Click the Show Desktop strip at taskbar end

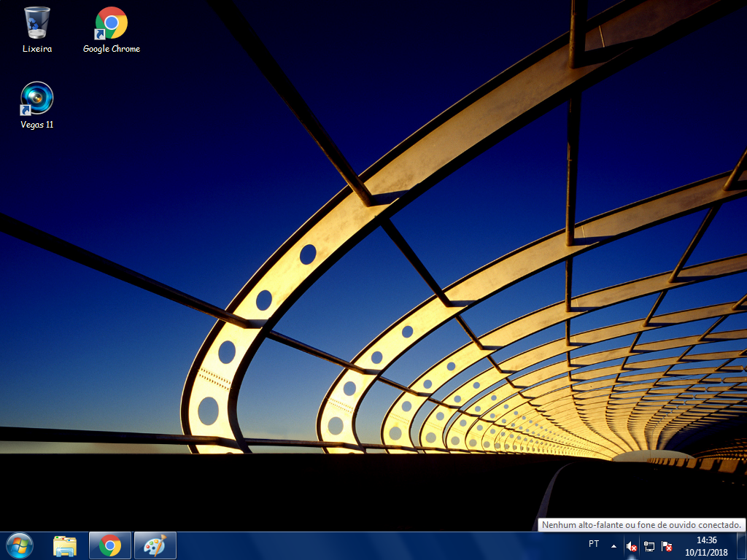pyautogui.click(x=742, y=545)
